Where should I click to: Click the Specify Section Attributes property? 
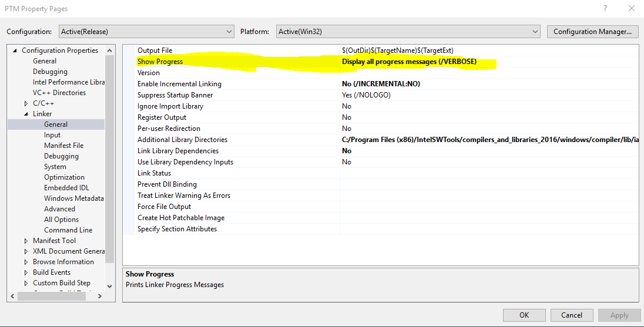pos(177,229)
